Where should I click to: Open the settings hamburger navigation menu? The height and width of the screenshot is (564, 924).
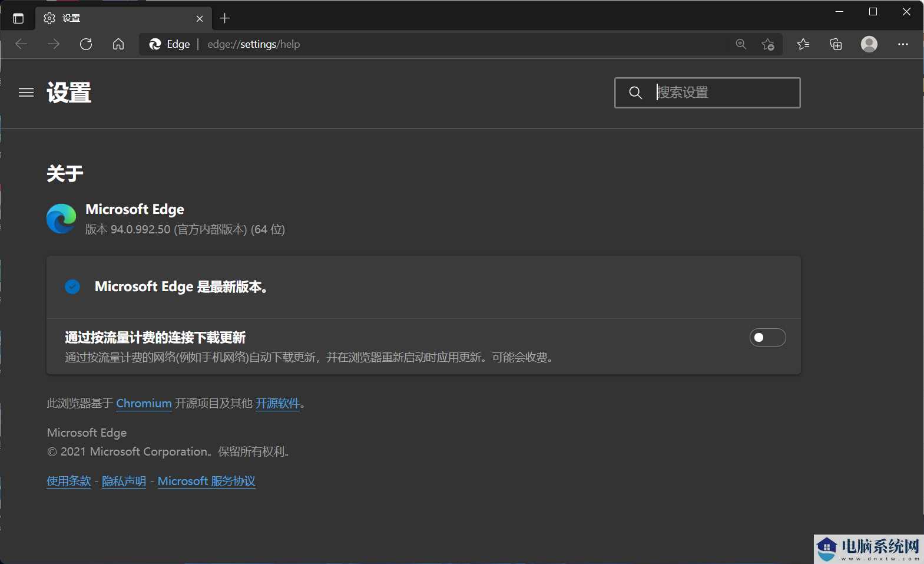pos(26,93)
